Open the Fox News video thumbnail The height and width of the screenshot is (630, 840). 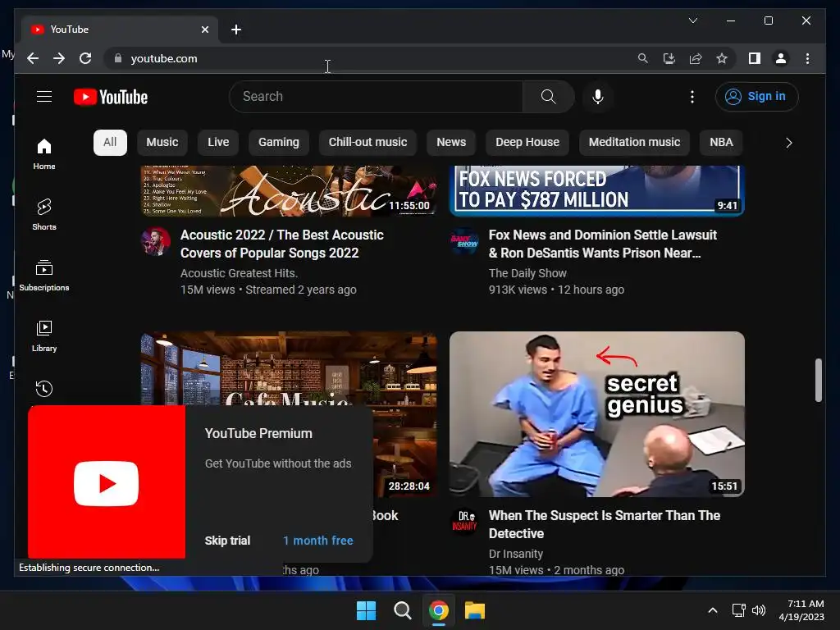[597, 190]
